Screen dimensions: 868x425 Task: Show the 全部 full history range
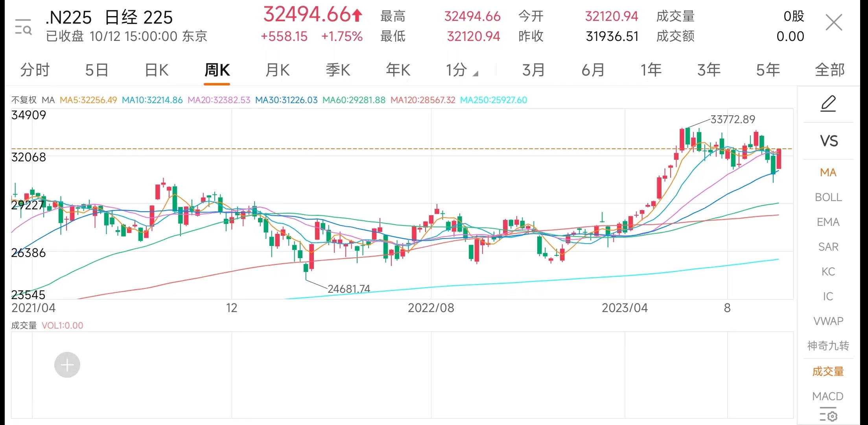pyautogui.click(x=829, y=70)
